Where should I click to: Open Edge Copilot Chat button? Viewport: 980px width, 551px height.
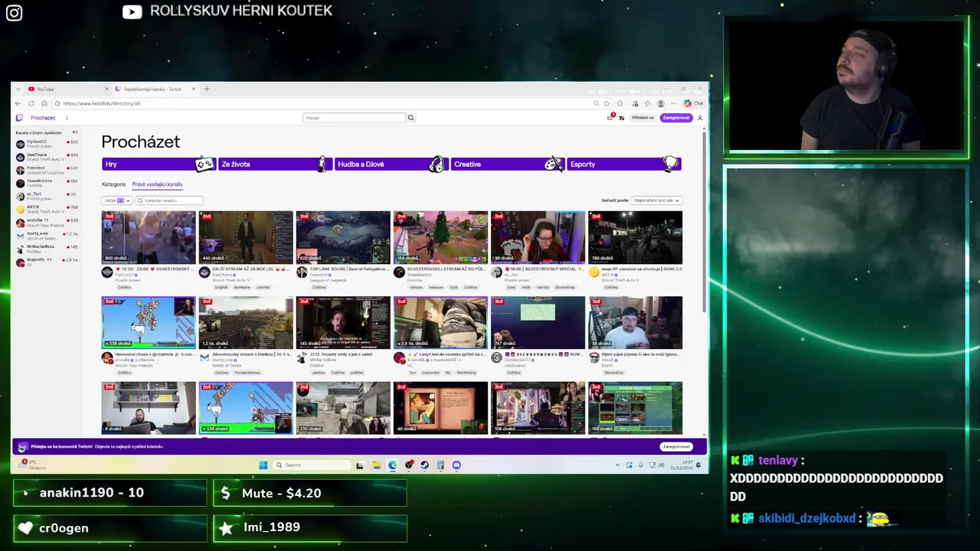694,103
